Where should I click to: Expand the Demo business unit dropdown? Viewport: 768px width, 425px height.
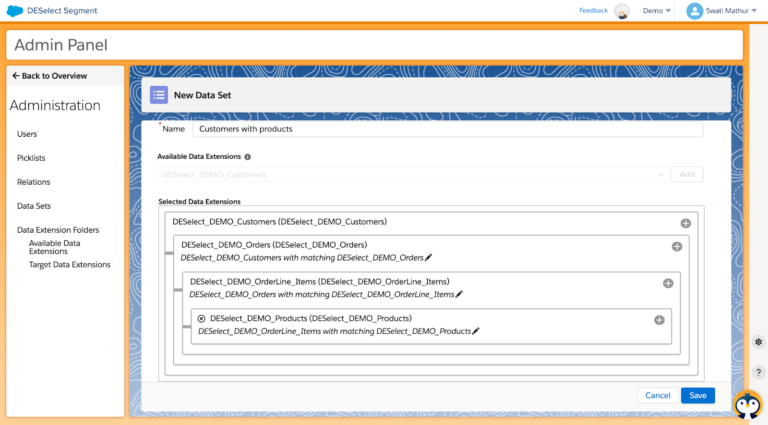coord(656,11)
